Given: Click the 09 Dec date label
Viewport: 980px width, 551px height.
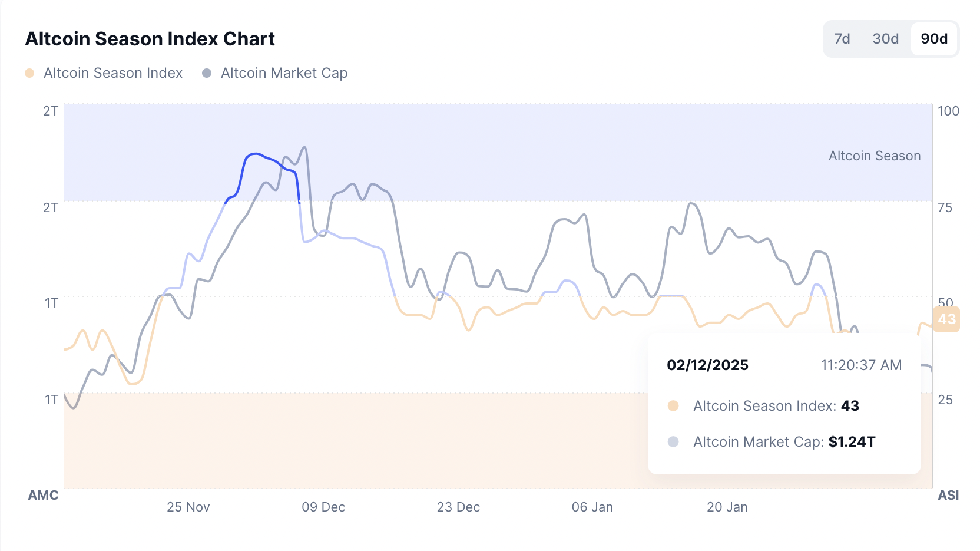Looking at the screenshot, I should tap(323, 507).
